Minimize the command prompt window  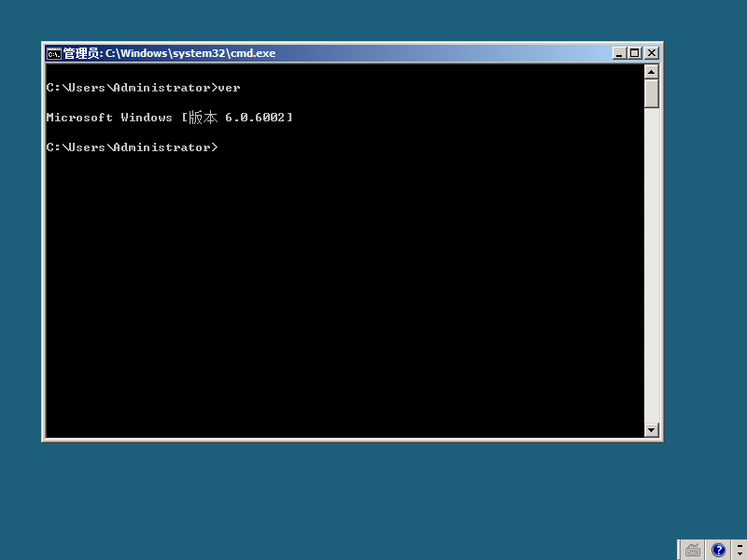click(619, 52)
